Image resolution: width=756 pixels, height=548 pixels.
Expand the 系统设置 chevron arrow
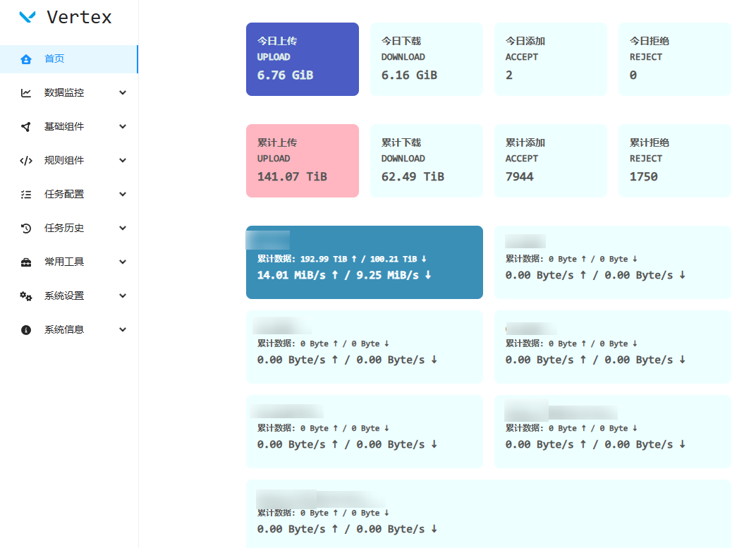123,296
